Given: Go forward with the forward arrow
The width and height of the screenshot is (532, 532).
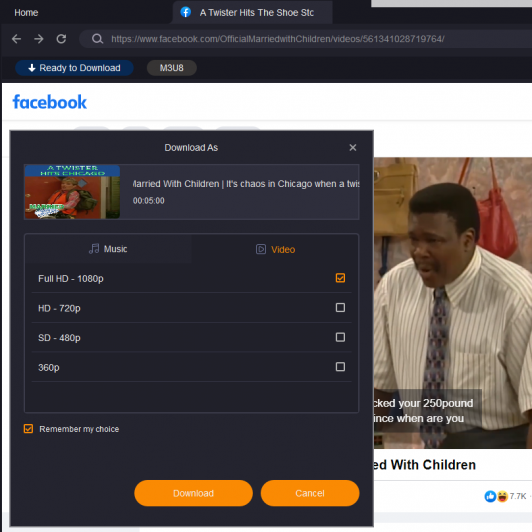Looking at the screenshot, I should 39,39.
